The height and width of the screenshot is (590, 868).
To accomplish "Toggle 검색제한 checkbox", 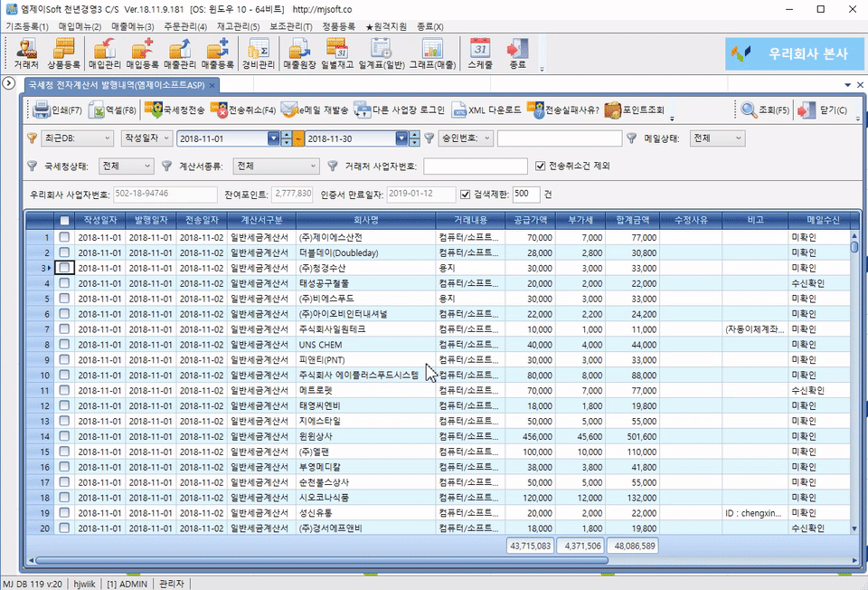I will (x=465, y=194).
